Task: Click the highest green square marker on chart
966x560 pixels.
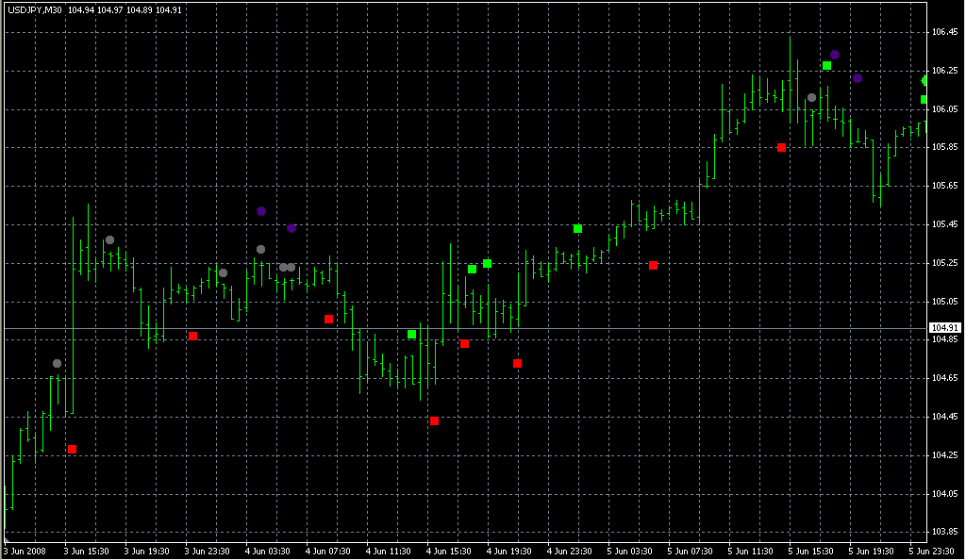Action: [x=826, y=65]
